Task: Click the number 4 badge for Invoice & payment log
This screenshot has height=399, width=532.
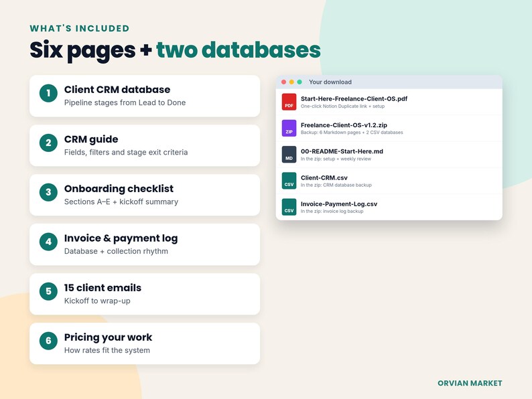Action: pos(48,242)
